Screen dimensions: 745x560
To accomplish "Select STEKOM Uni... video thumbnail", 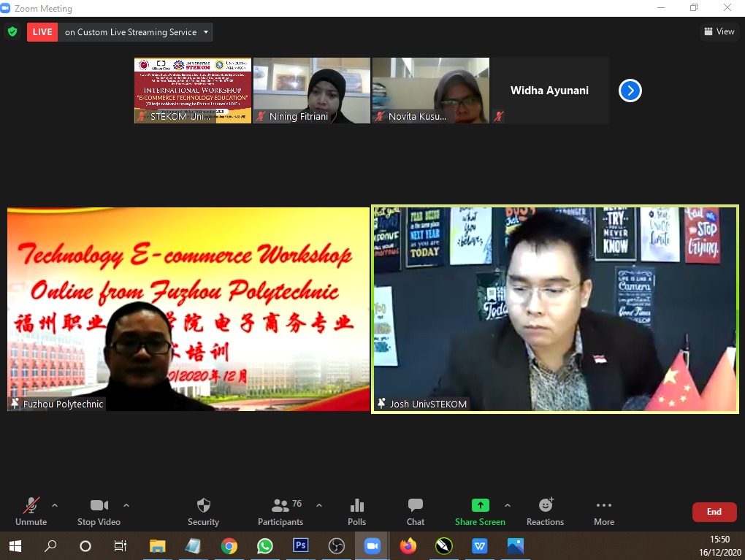I will 192,91.
